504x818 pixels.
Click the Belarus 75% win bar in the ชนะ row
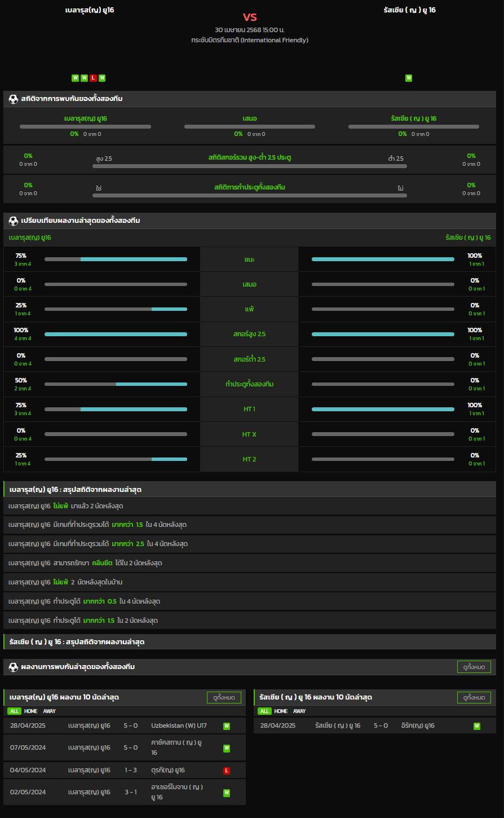pyautogui.click(x=116, y=260)
